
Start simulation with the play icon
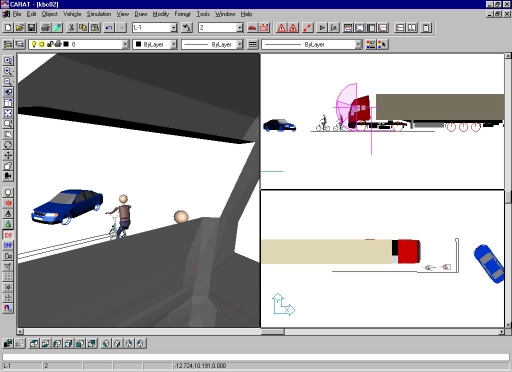point(322,28)
